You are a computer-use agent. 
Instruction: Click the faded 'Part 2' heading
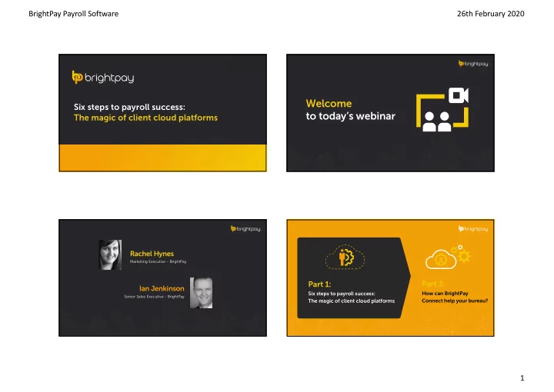click(x=432, y=284)
